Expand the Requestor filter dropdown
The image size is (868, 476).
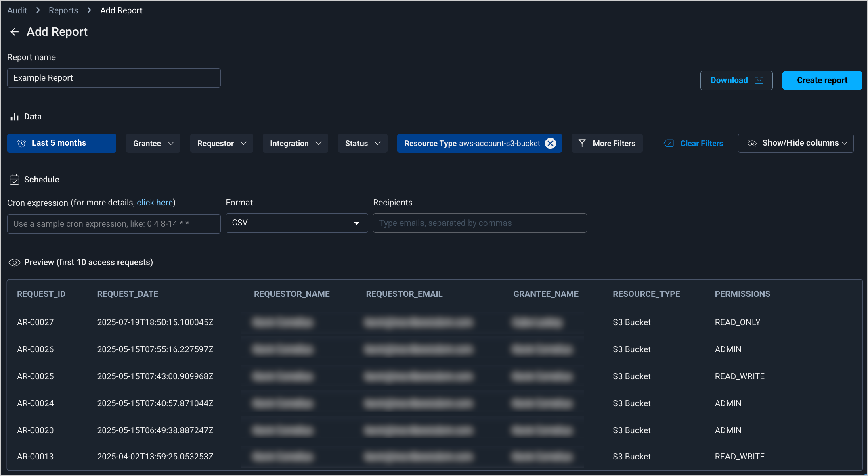pyautogui.click(x=221, y=143)
